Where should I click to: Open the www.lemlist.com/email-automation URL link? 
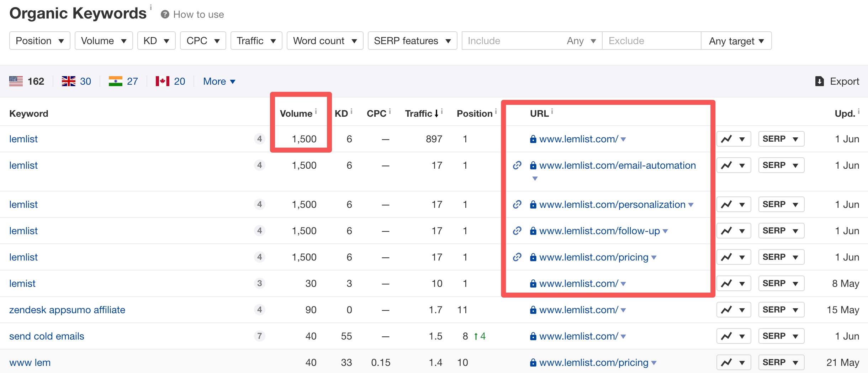click(x=618, y=166)
